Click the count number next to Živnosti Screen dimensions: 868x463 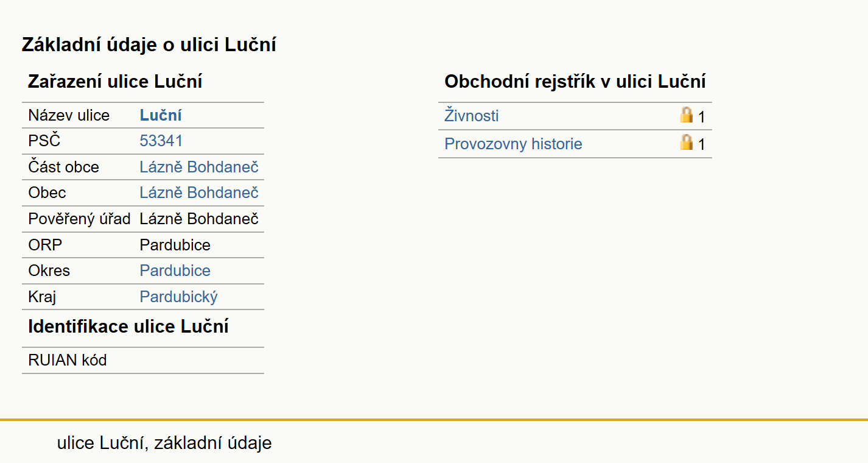(701, 117)
